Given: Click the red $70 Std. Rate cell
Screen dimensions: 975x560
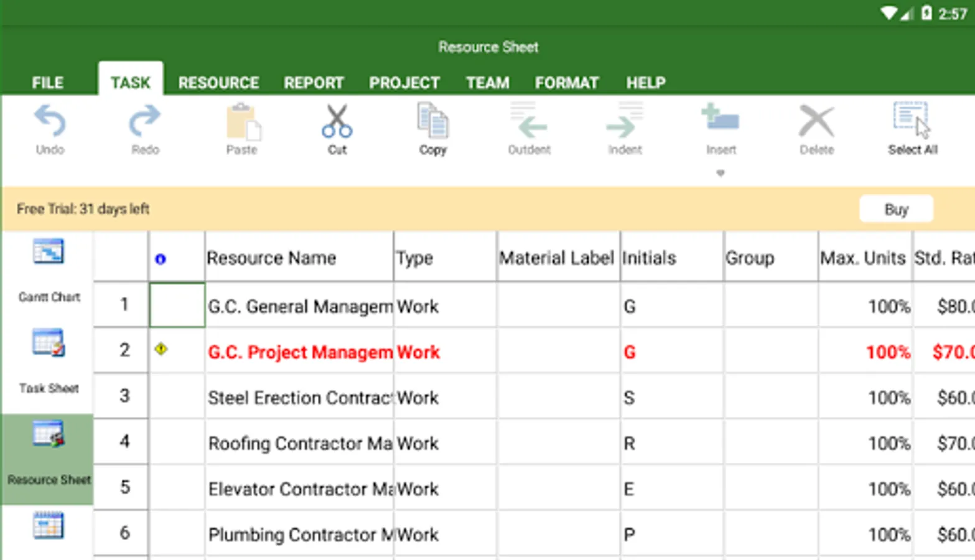Looking at the screenshot, I should pyautogui.click(x=944, y=351).
